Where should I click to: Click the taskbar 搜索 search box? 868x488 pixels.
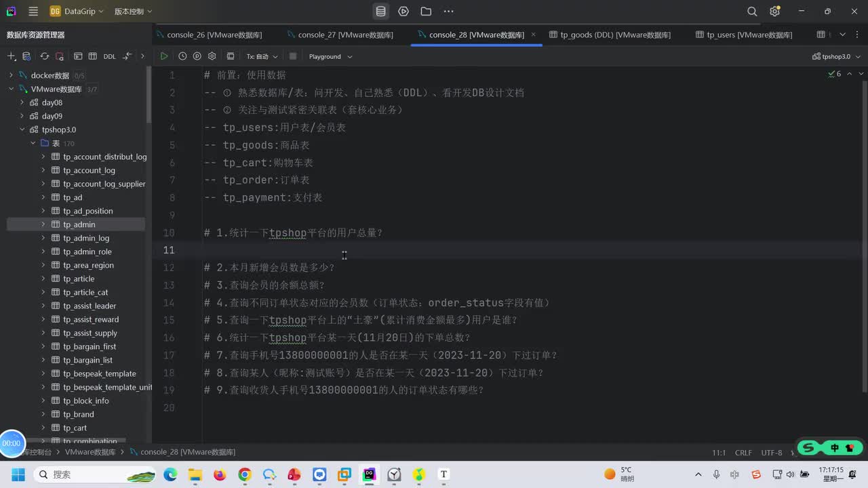click(x=94, y=474)
